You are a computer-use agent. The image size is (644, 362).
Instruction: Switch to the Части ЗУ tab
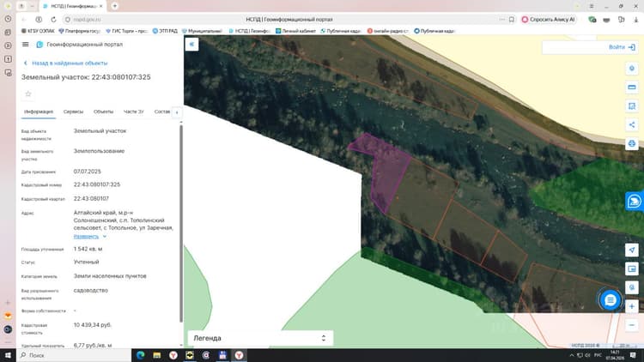tap(133, 112)
